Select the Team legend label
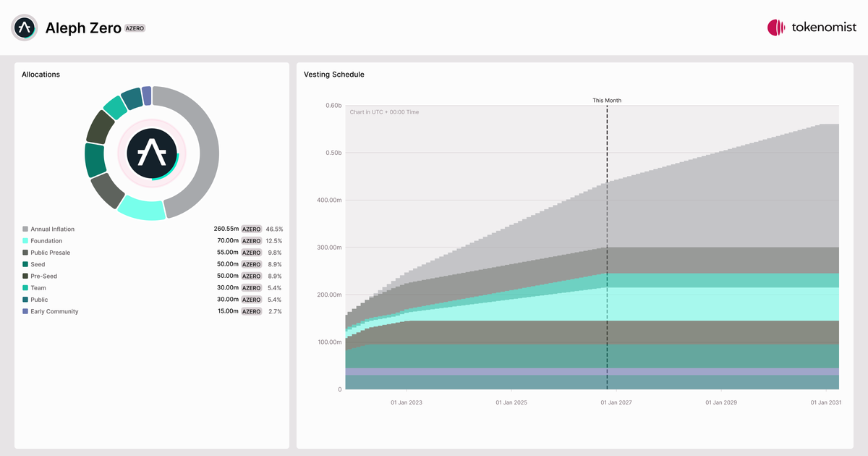The image size is (868, 456). (38, 288)
